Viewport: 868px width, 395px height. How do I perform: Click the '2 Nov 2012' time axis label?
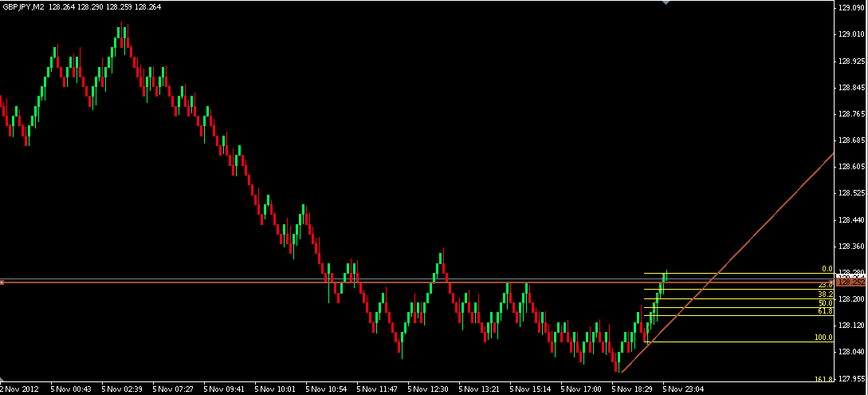(18, 389)
